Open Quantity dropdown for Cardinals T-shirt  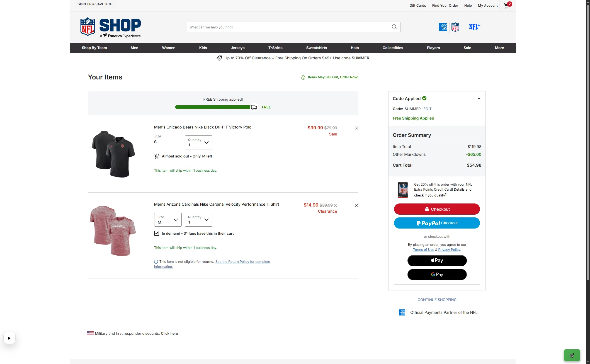[x=198, y=220]
